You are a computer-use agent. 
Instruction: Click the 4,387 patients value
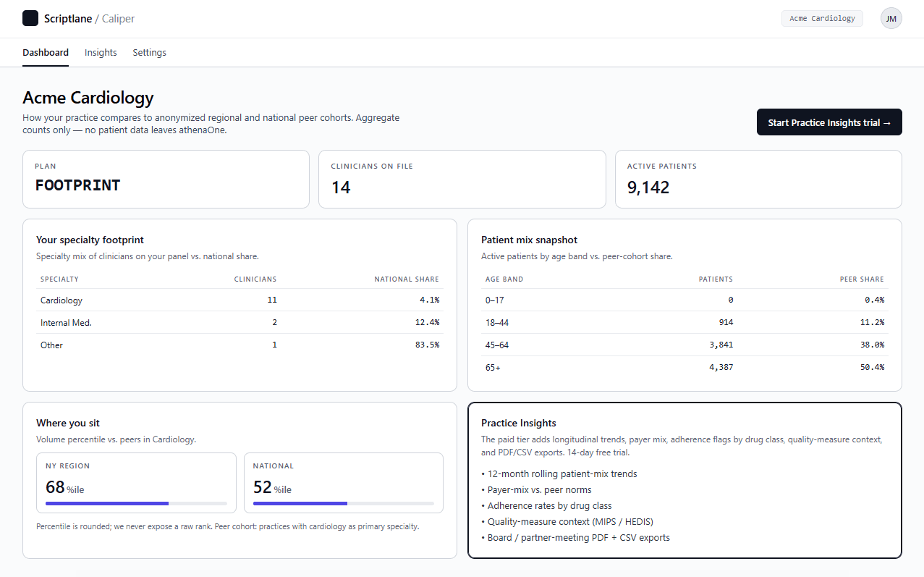click(x=720, y=367)
